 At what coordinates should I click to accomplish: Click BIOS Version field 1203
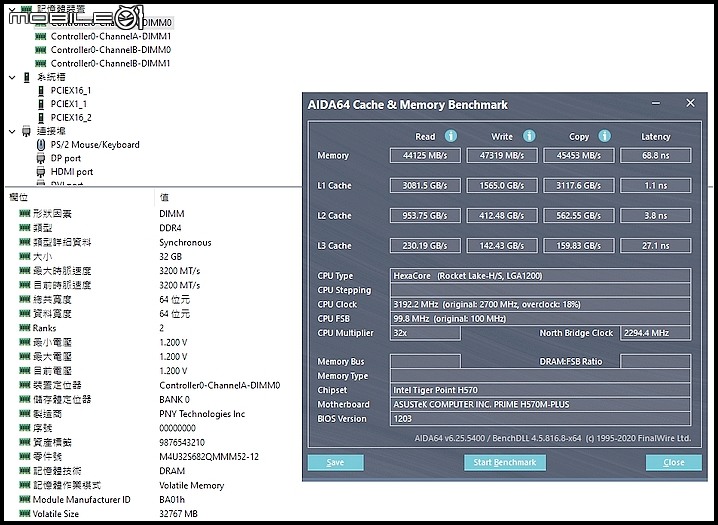click(540, 418)
